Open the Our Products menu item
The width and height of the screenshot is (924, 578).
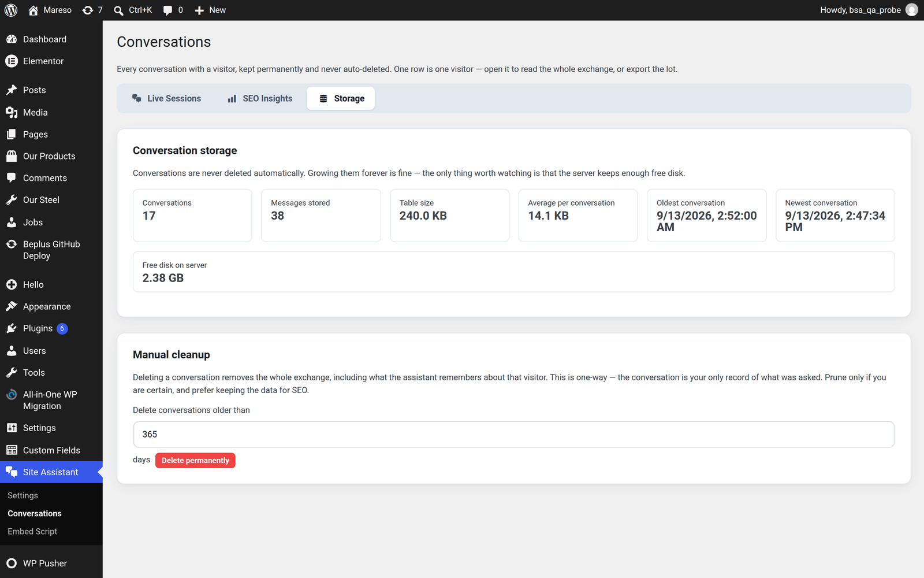(x=51, y=157)
